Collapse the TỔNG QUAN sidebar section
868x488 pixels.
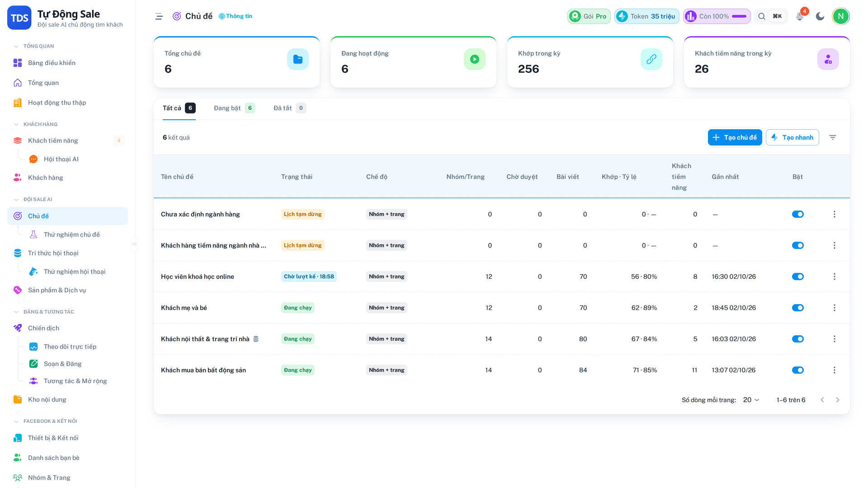pyautogui.click(x=34, y=46)
